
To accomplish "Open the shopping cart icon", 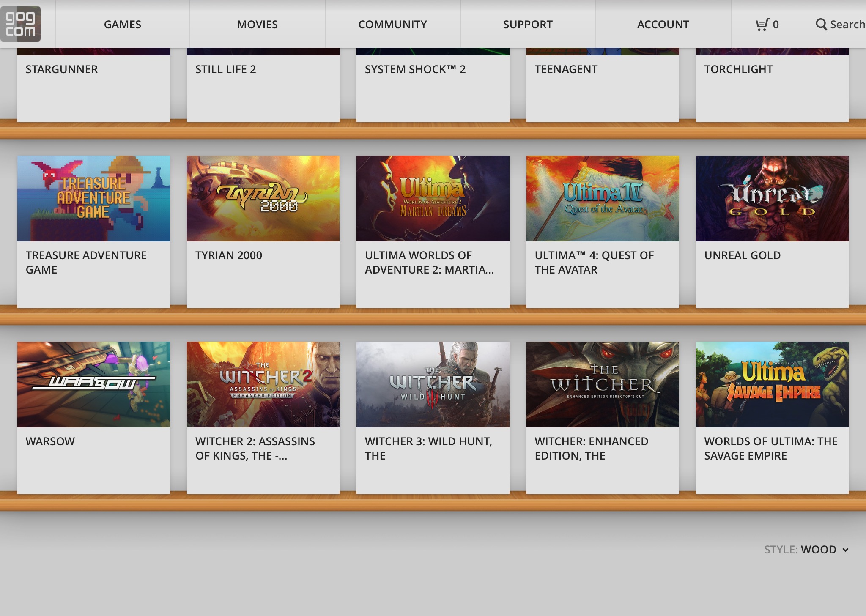I will coord(762,25).
